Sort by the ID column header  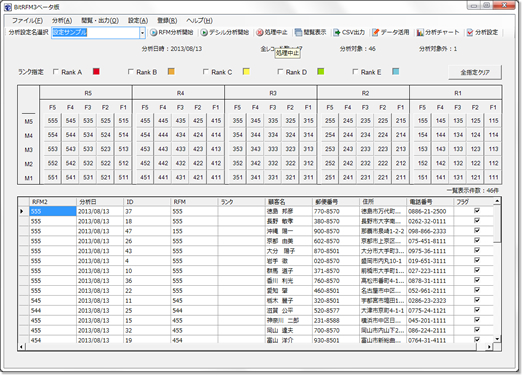[x=147, y=202]
